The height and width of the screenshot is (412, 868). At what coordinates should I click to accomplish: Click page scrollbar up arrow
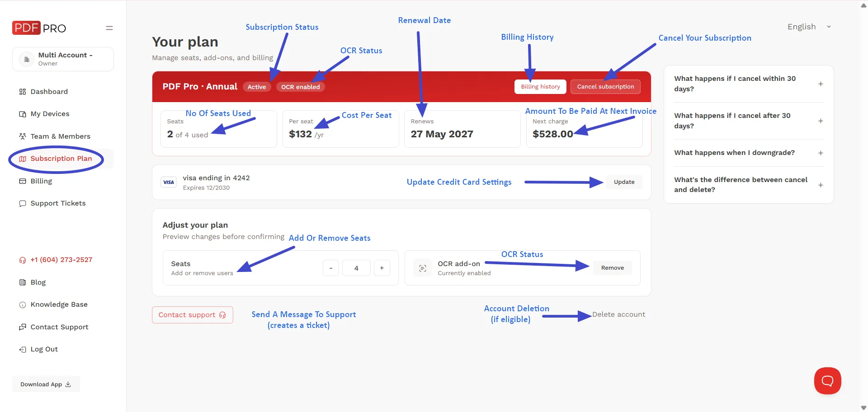[x=864, y=5]
